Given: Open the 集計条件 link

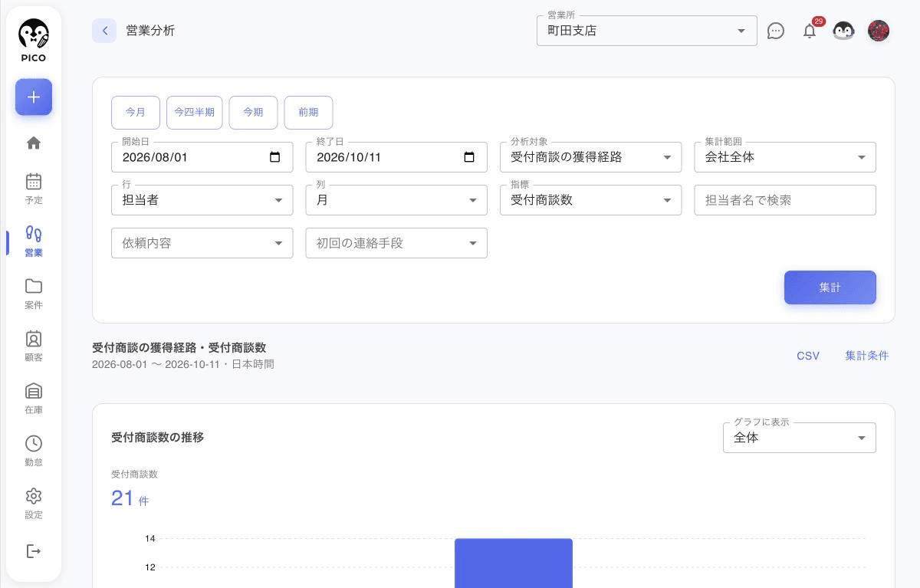Looking at the screenshot, I should coord(867,356).
